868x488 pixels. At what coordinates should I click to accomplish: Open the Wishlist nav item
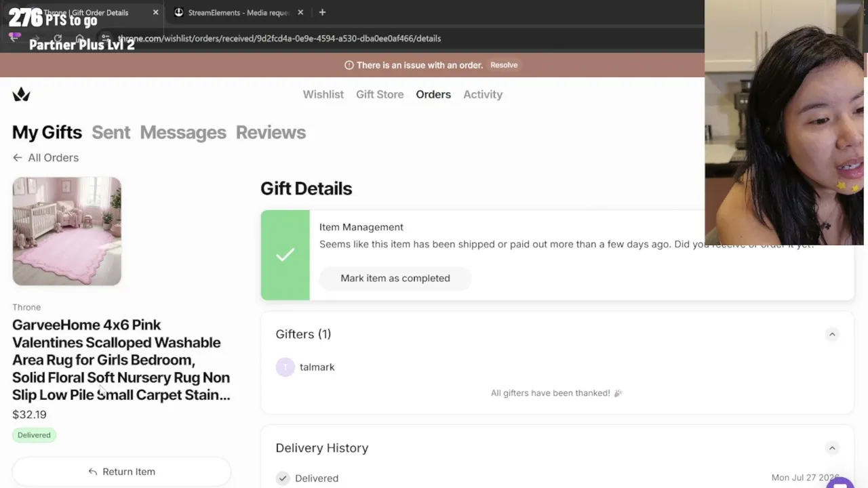(x=323, y=94)
